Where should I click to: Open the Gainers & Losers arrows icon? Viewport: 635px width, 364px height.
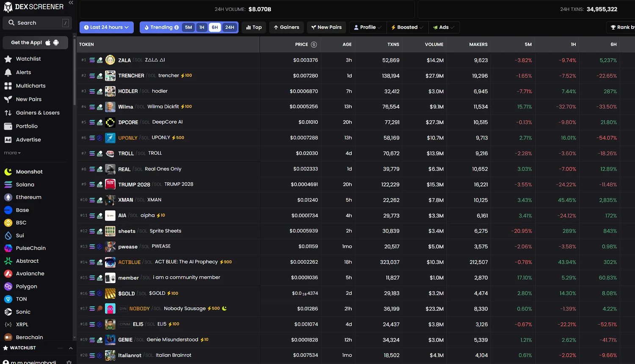(8, 113)
